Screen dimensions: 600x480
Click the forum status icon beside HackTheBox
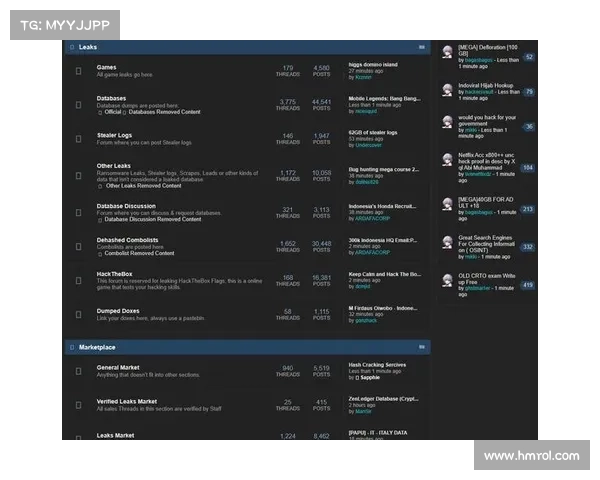(78, 281)
